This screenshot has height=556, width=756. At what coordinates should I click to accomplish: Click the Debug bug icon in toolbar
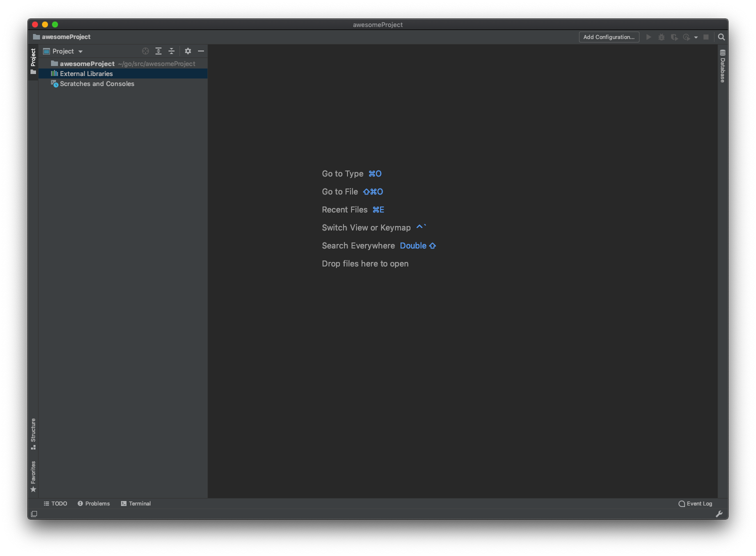661,37
